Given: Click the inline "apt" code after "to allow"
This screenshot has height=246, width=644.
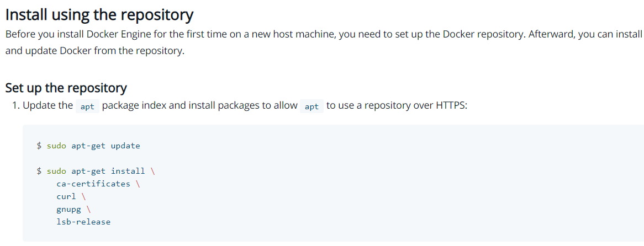Looking at the screenshot, I should point(312,106).
